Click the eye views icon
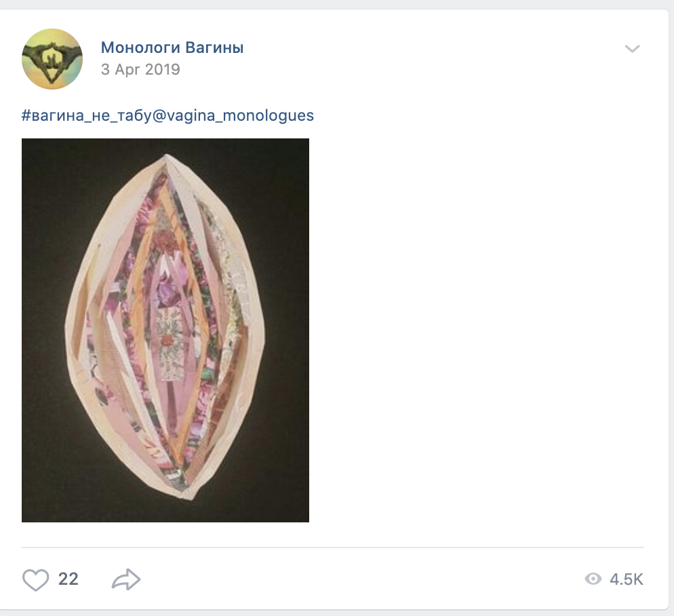Viewport: 674px width, 616px height. pyautogui.click(x=593, y=579)
